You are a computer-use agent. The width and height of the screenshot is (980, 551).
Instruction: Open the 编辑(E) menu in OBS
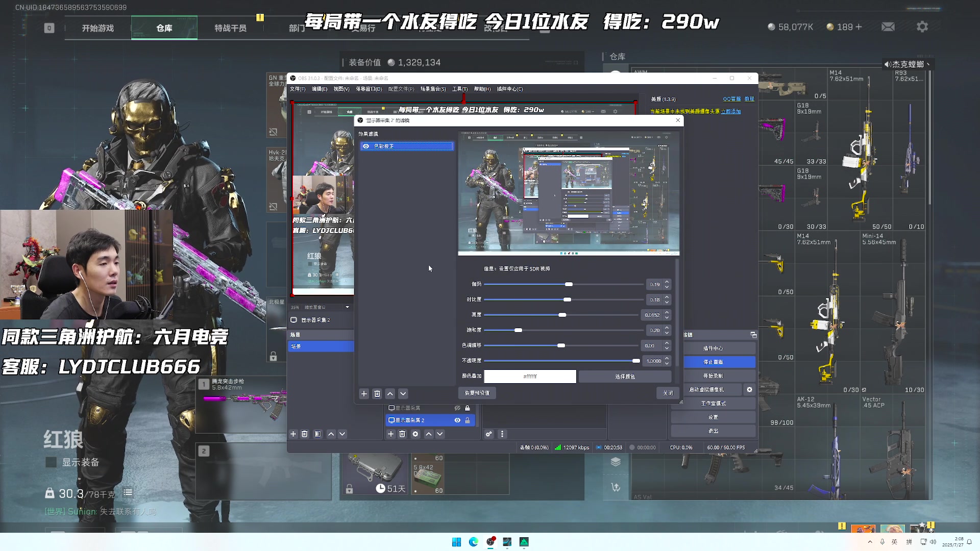coord(320,89)
